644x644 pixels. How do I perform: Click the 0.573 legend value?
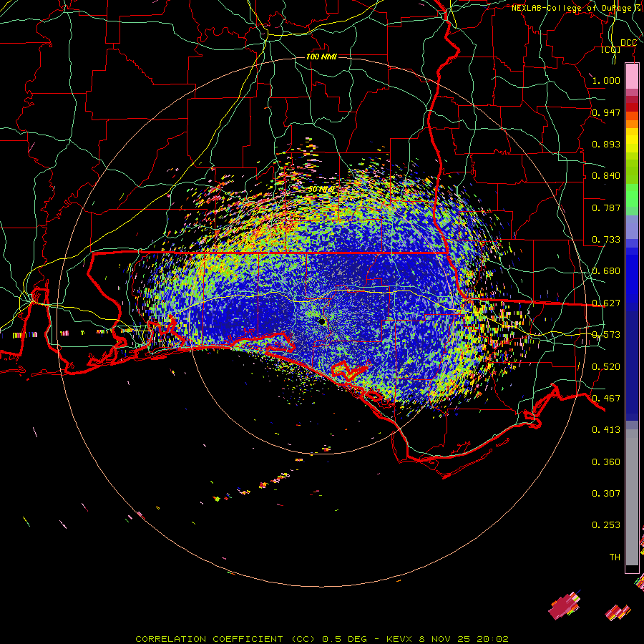[x=606, y=335]
